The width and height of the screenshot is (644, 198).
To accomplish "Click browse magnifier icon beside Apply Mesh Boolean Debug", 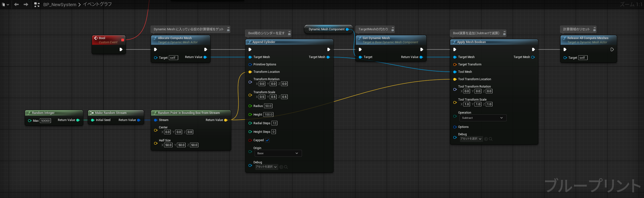I will coord(491,139).
